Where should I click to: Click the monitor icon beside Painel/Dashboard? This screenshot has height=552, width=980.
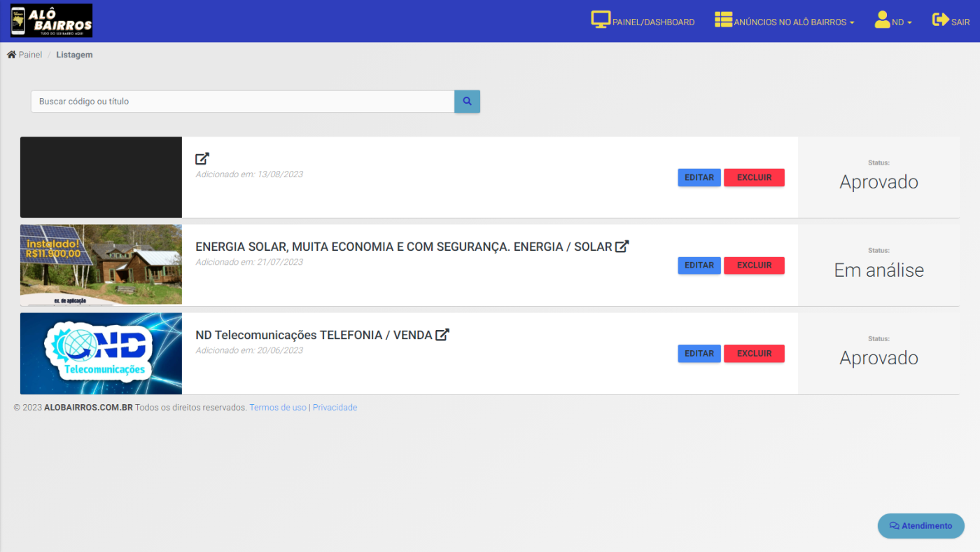tap(601, 20)
